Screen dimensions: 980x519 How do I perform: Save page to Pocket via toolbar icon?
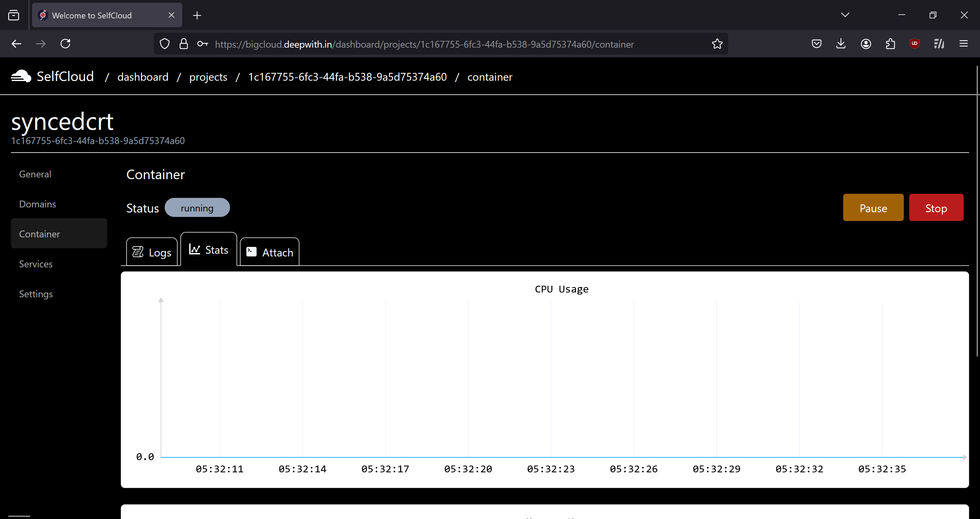(816, 43)
